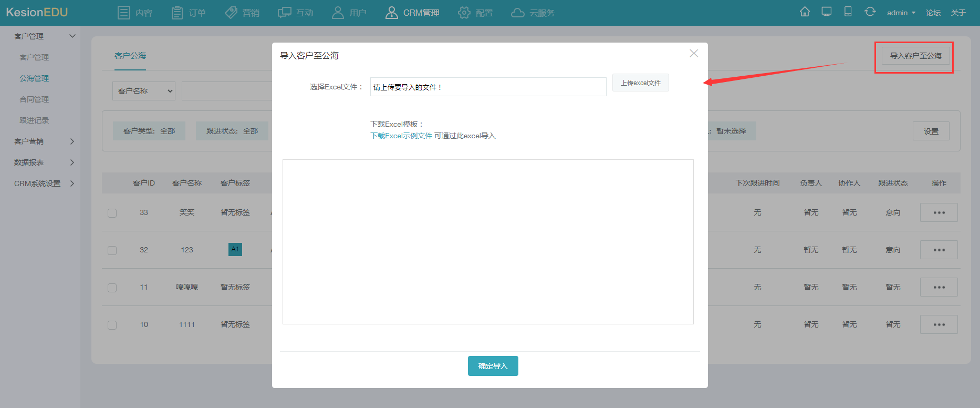The height and width of the screenshot is (408, 980).
Task: Click the search keyword input field
Action: click(227, 91)
